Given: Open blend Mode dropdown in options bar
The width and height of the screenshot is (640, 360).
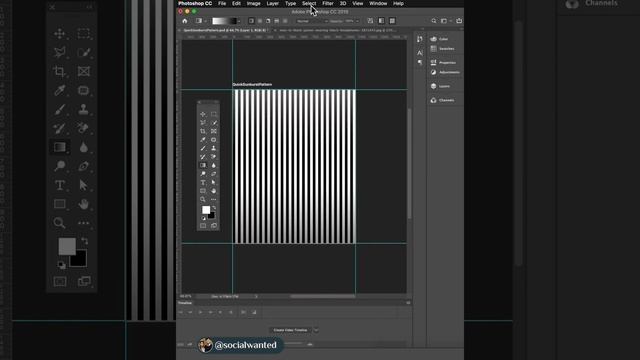Looking at the screenshot, I should 312,21.
